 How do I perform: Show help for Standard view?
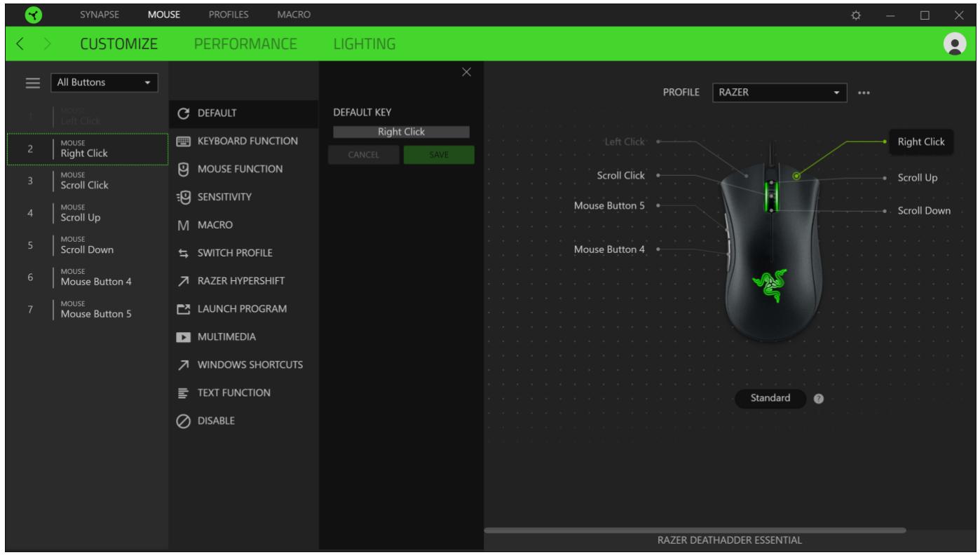tap(818, 398)
